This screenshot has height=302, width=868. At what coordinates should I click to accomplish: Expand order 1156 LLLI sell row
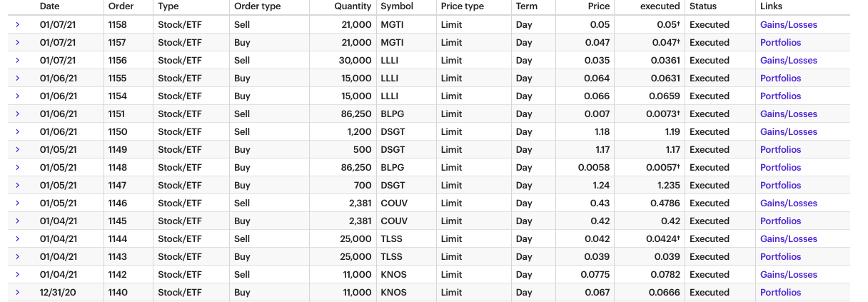click(17, 60)
